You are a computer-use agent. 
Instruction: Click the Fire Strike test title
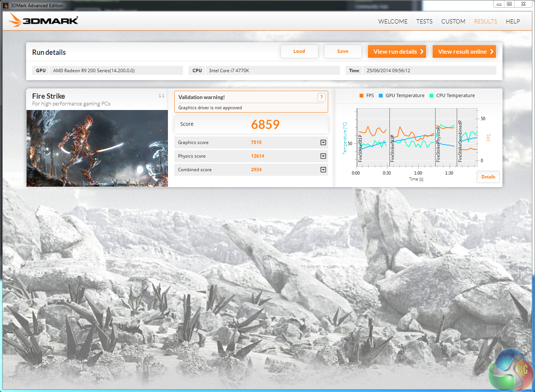48,96
